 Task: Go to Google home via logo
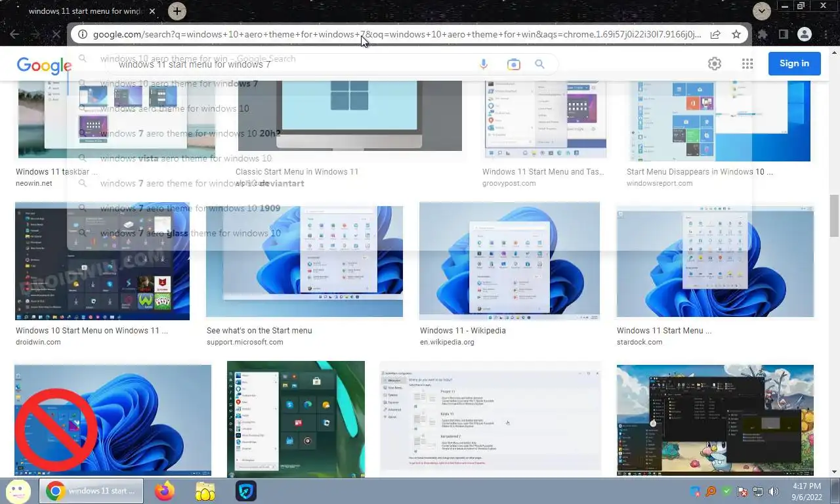(44, 64)
